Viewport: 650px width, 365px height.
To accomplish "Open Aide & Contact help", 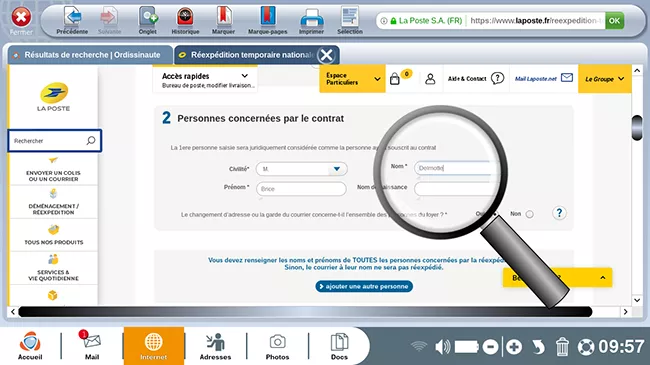I will (476, 78).
